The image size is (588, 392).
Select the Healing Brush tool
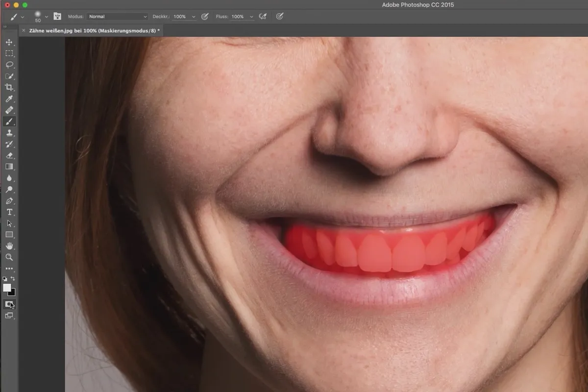9,110
